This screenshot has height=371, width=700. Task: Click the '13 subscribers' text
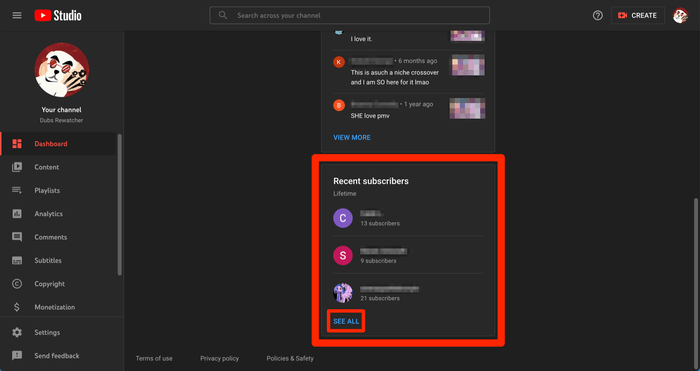point(380,223)
